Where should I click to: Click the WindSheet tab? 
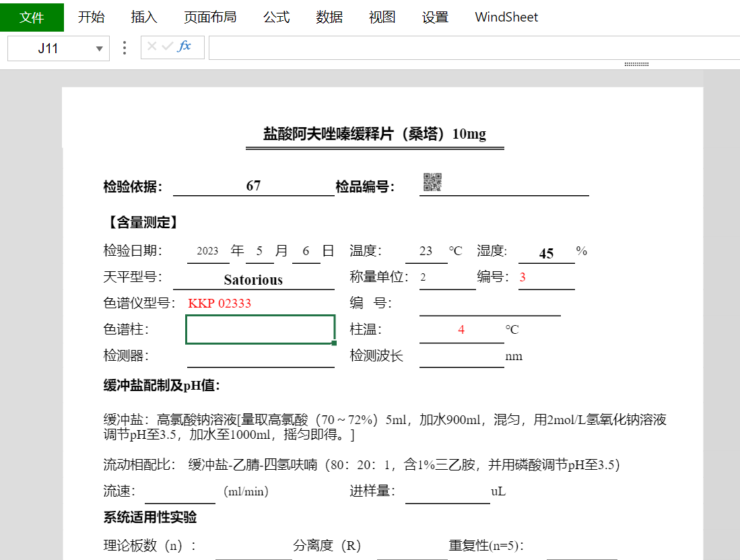click(x=506, y=17)
